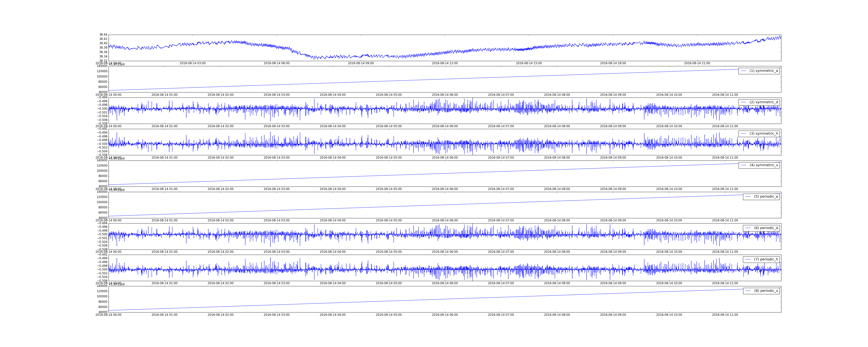Click the 38.44 y-axis tick label
The width and height of the screenshot is (868, 347).
pyautogui.click(x=103, y=35)
